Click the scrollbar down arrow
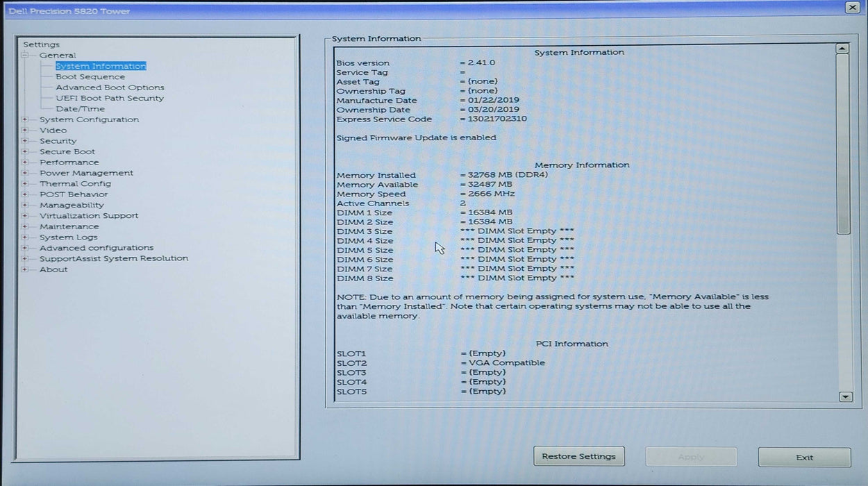This screenshot has width=868, height=486. click(x=845, y=396)
